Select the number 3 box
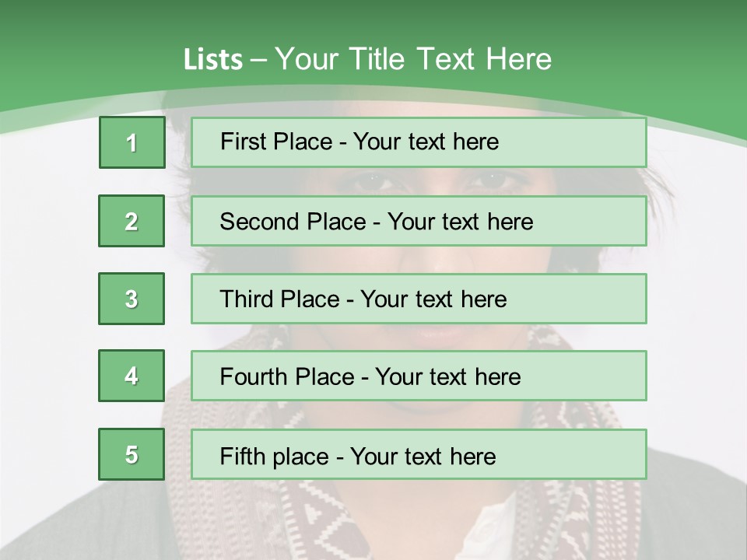Screen dimensions: 747x560 click(x=132, y=299)
